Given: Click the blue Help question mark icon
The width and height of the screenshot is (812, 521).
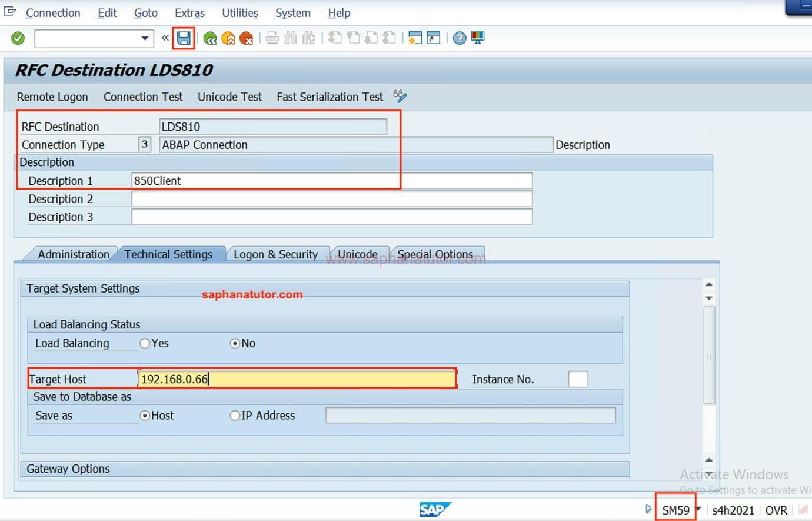Looking at the screenshot, I should (460, 39).
